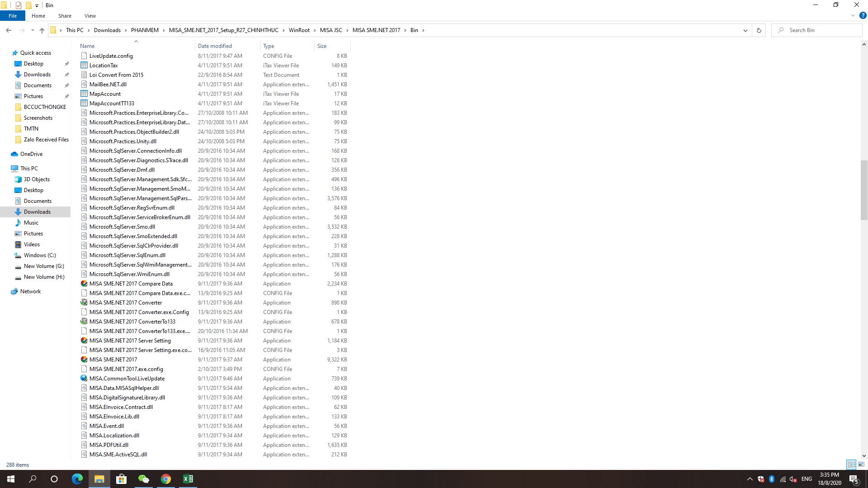Click vertical scrollbar thumb
This screenshot has width=868, height=488.
864,190
